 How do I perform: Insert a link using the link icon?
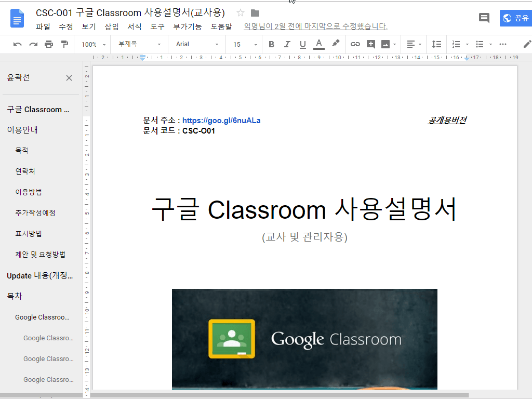[355, 44]
